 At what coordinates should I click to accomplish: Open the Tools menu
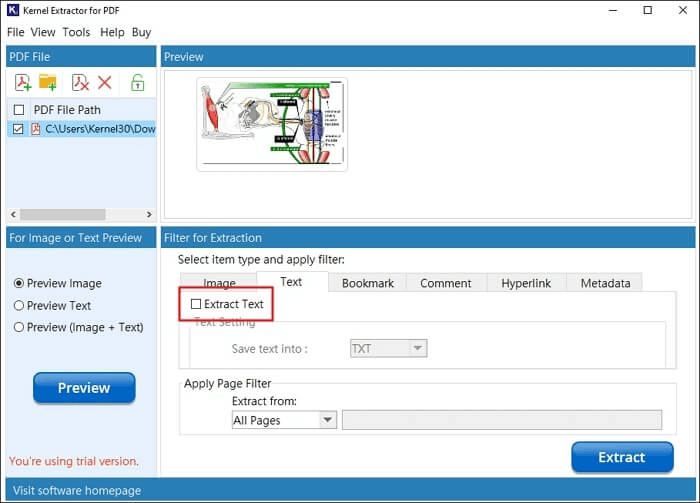click(x=76, y=32)
